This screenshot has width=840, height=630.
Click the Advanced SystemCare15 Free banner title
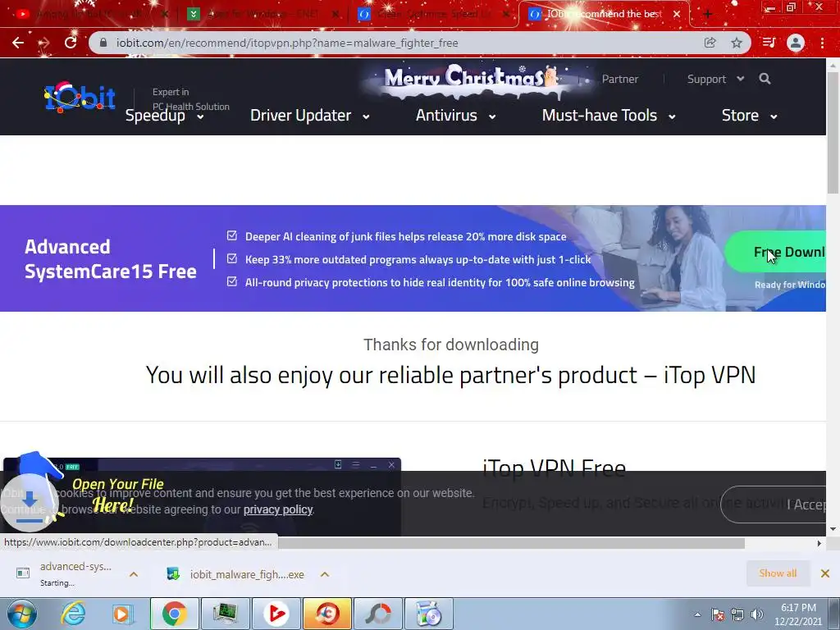tap(111, 258)
